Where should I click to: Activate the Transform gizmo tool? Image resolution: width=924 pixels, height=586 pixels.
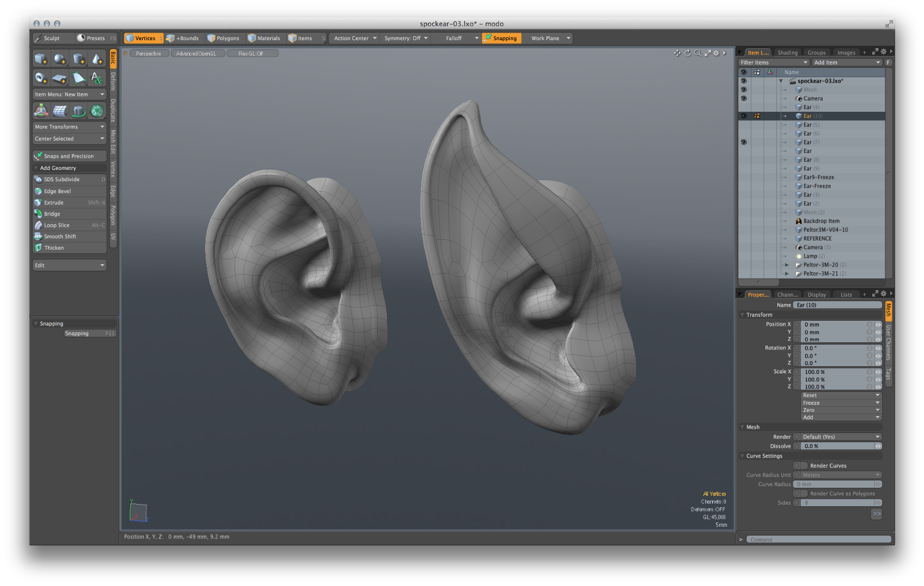pyautogui.click(x=41, y=111)
